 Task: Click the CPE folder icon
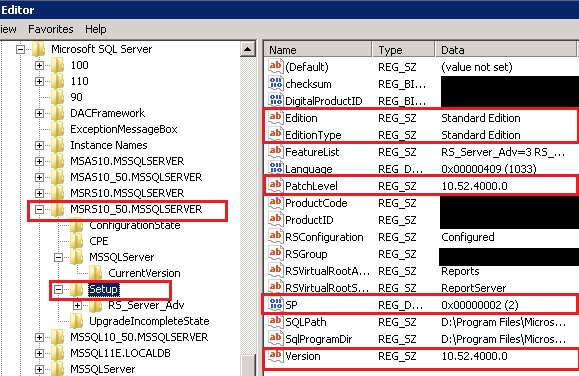[x=76, y=241]
